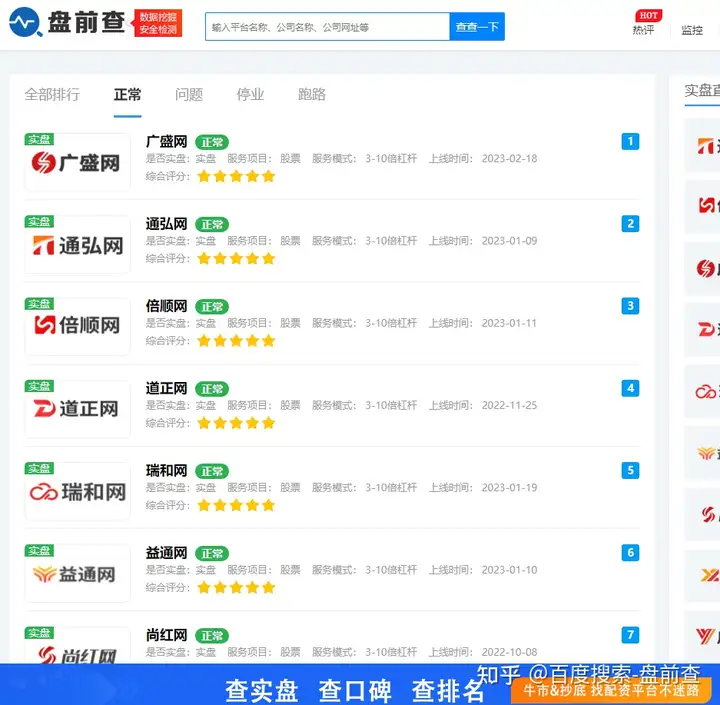Click the five-star rating of 倍顺网
720x705 pixels.
(x=236, y=341)
